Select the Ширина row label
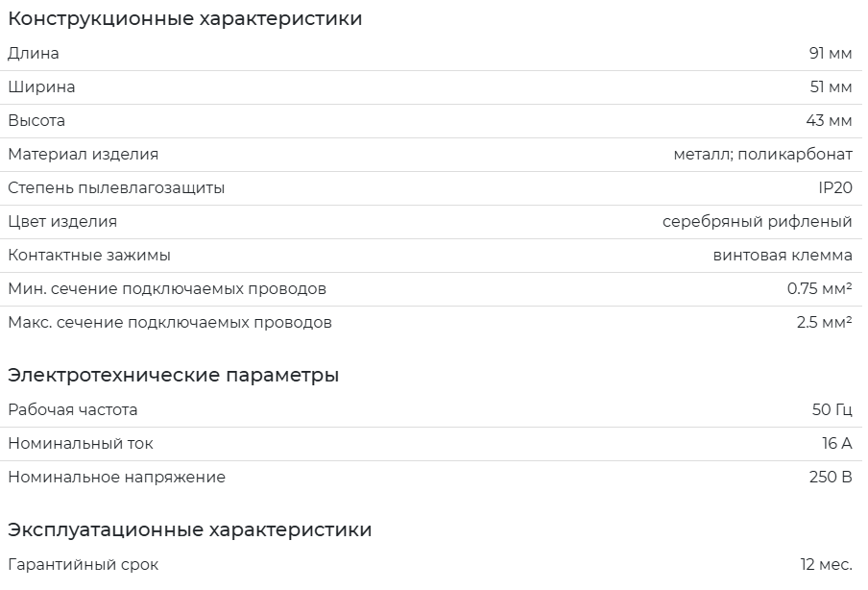The image size is (868, 590). [x=41, y=87]
